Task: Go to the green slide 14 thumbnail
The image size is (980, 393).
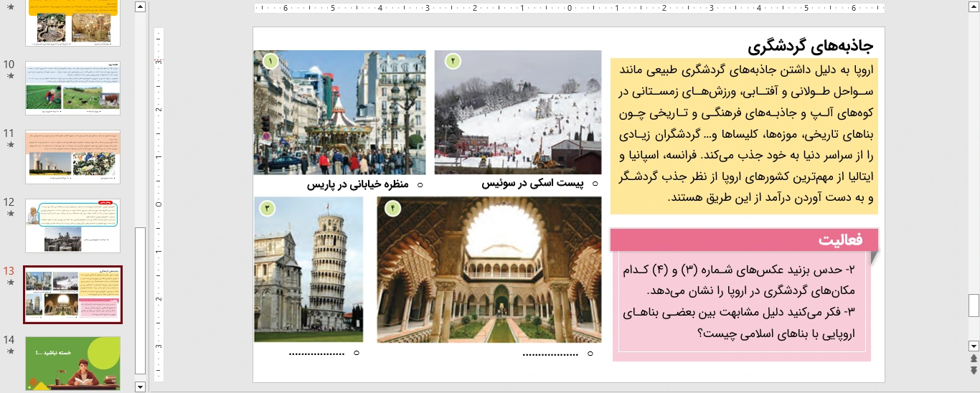Action: (72, 364)
